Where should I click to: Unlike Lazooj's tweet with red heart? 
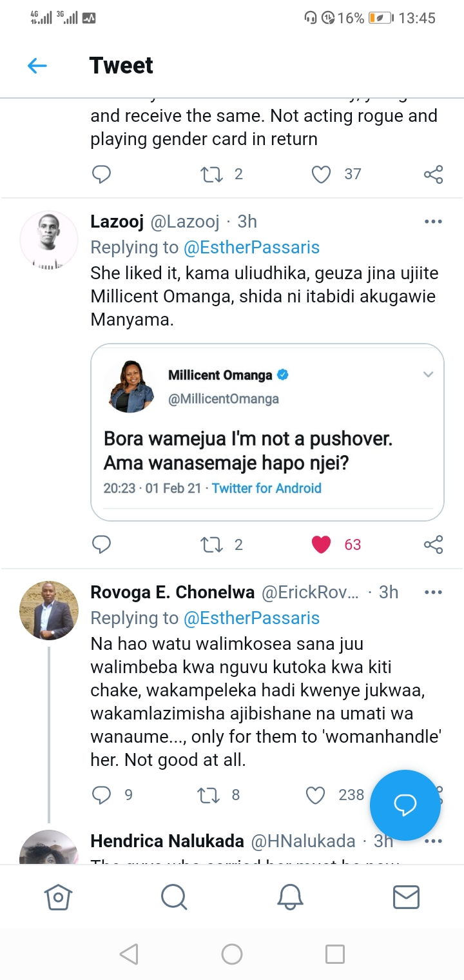click(321, 545)
